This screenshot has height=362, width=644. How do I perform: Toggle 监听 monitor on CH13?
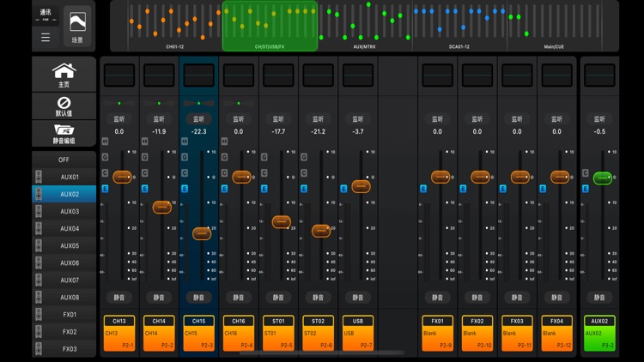click(x=119, y=119)
